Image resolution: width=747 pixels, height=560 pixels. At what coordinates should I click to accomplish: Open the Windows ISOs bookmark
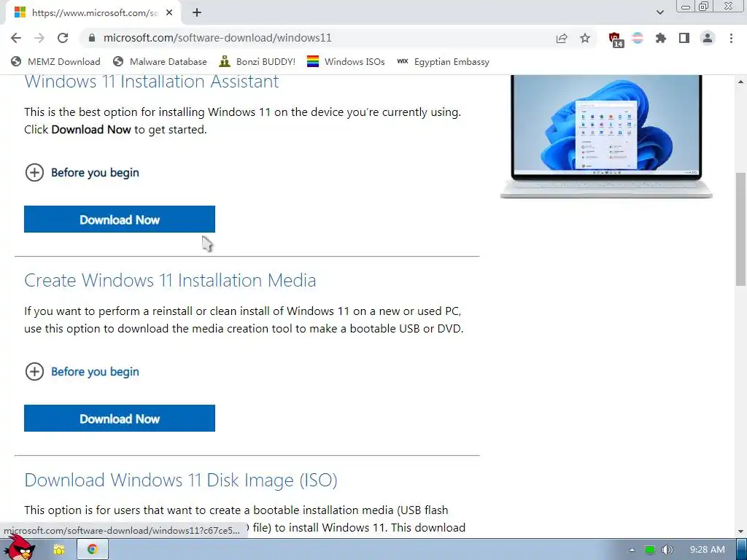point(346,61)
